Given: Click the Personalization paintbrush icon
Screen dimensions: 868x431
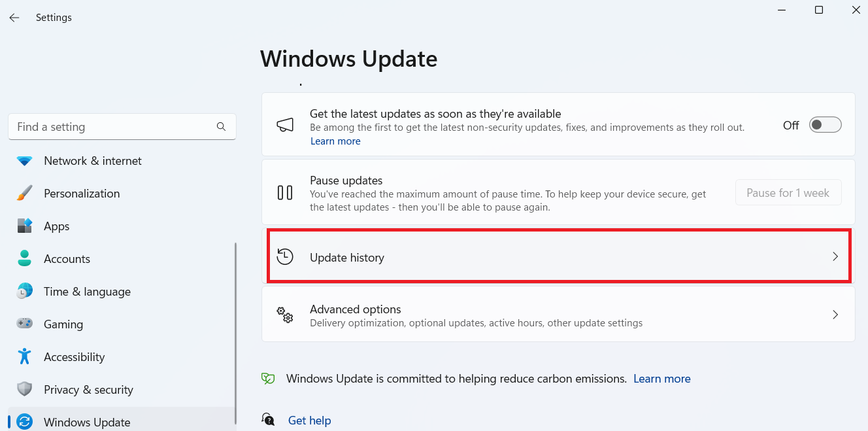Looking at the screenshot, I should (25, 194).
